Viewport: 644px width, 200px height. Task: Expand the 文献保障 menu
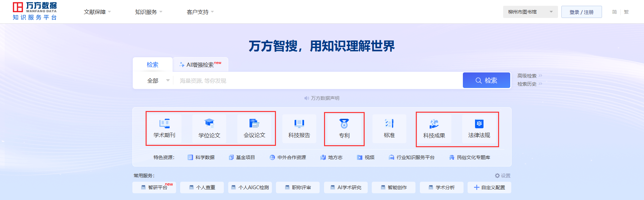coord(98,12)
